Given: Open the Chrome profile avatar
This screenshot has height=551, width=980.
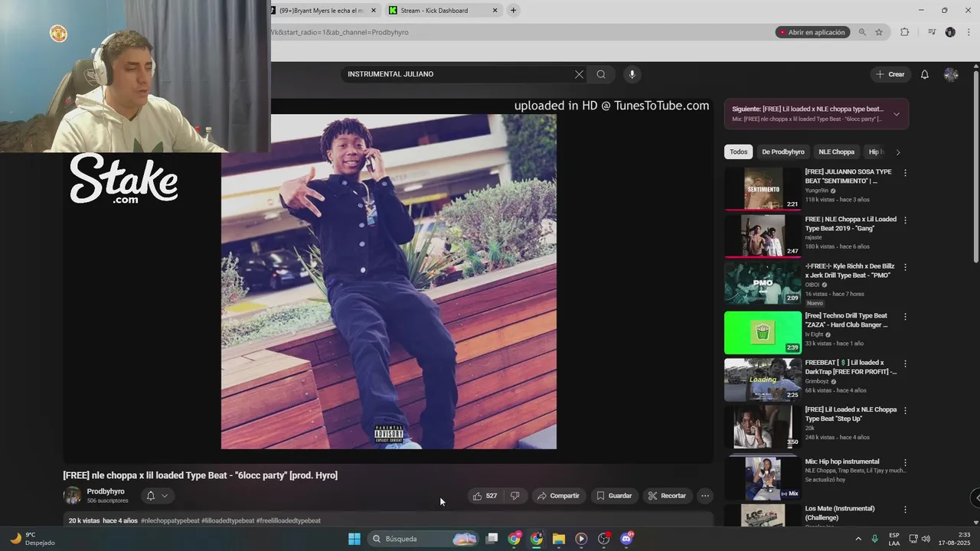Looking at the screenshot, I should pyautogui.click(x=950, y=32).
